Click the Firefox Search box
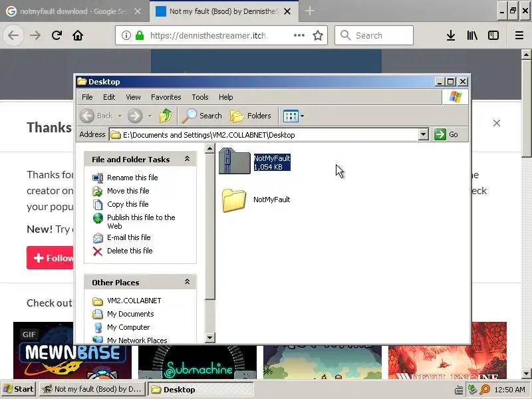 coord(374,35)
